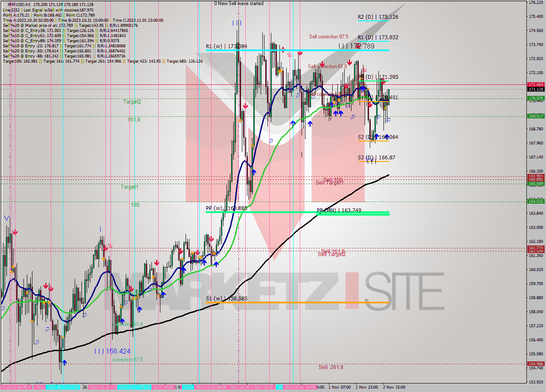546x392 pixels.
Task: Click the green 'Target1' label
Action: point(129,187)
